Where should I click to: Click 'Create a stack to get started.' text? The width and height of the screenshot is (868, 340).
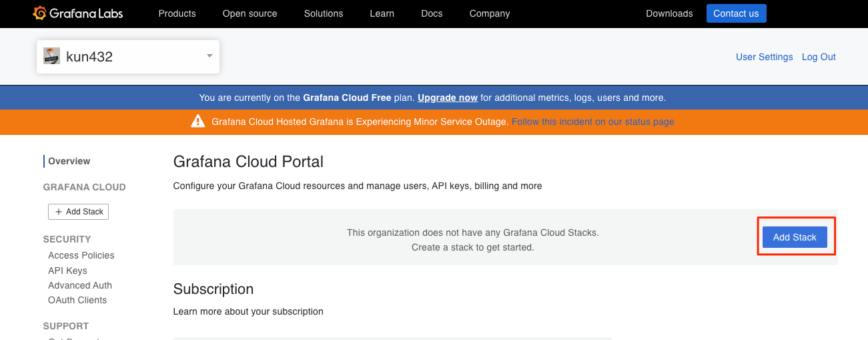click(x=473, y=247)
